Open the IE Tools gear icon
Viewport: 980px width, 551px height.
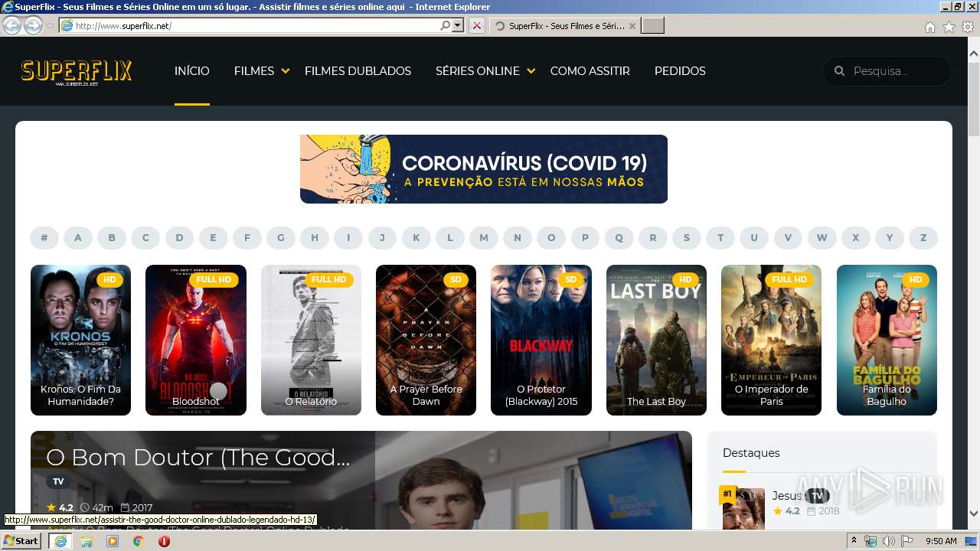[968, 27]
